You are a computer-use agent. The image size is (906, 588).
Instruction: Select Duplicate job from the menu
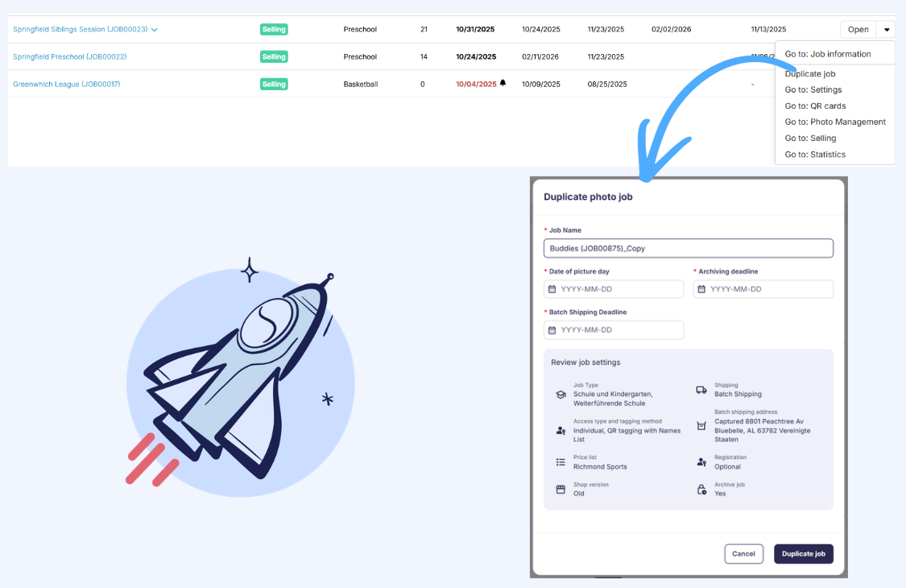click(x=810, y=74)
